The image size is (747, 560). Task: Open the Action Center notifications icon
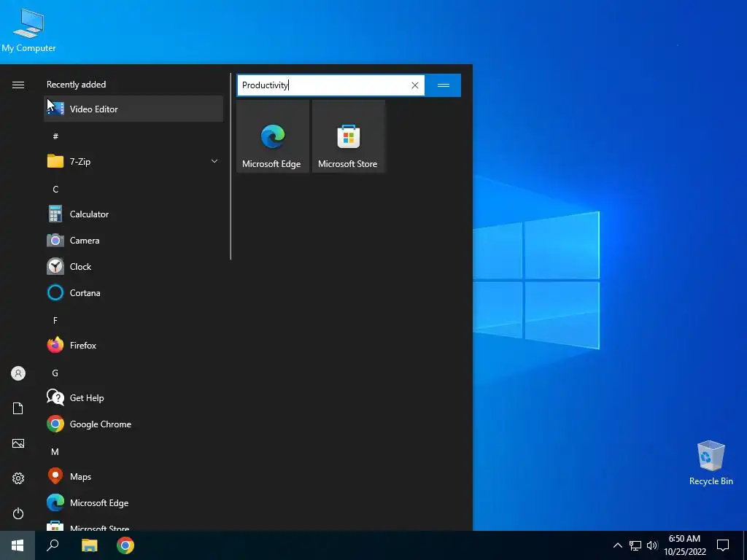(723, 545)
